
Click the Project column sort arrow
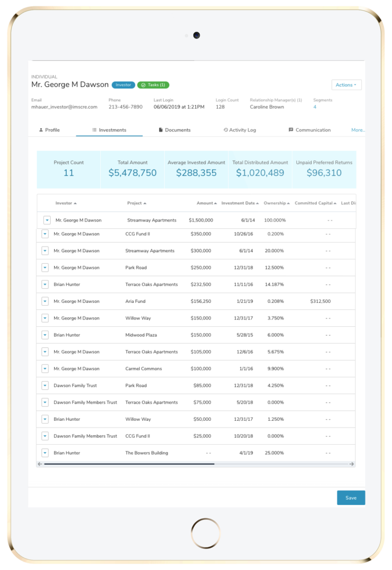[145, 204]
